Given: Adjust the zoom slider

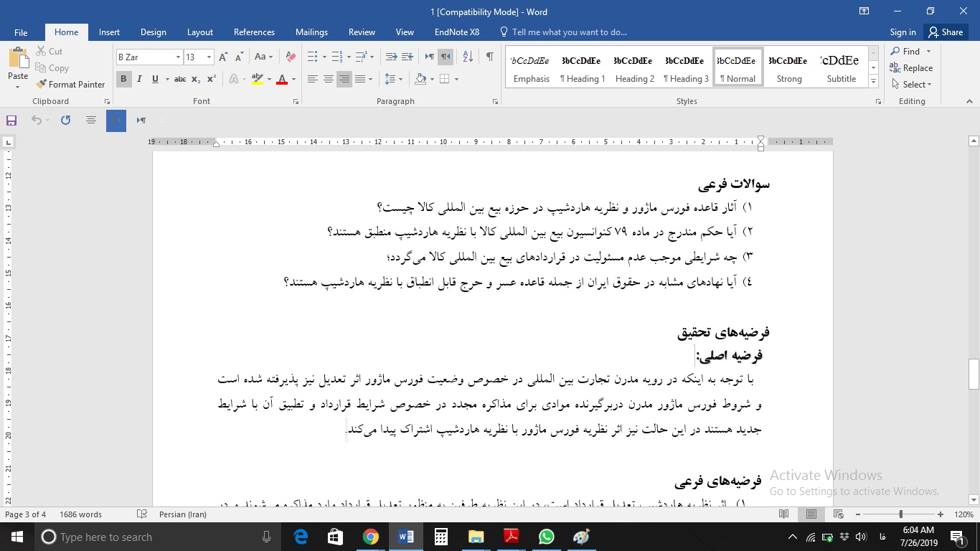Looking at the screenshot, I should (x=902, y=514).
